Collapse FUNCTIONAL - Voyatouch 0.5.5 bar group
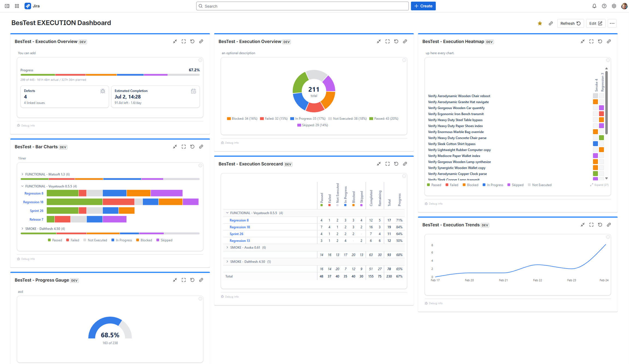Screen dimensions: 629x364 (22, 186)
